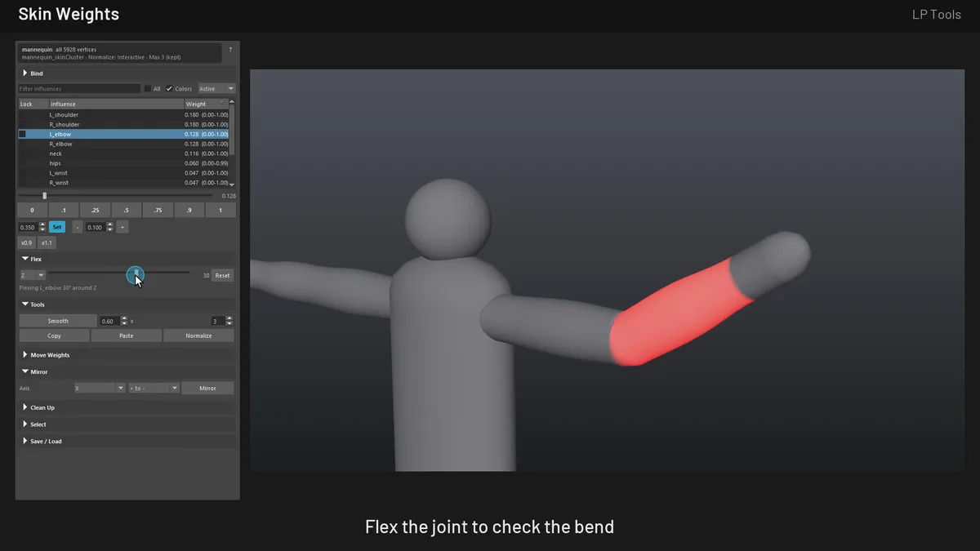The image size is (980, 551).
Task: Click the Filter influences search field
Action: (79, 88)
